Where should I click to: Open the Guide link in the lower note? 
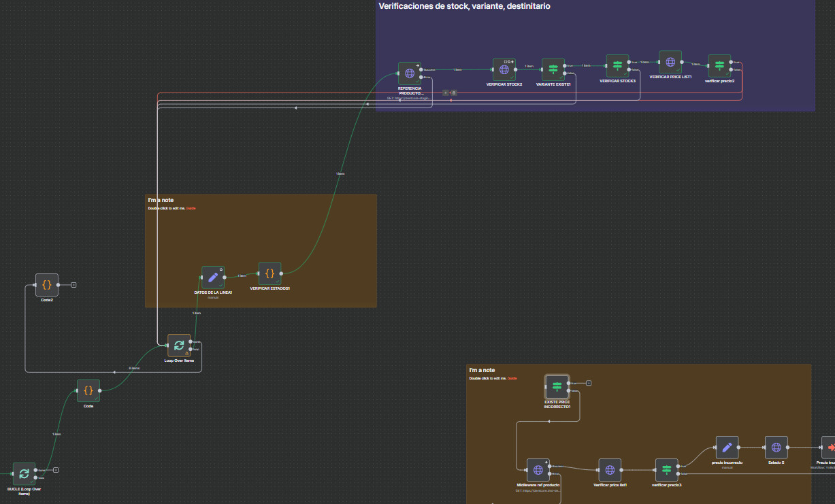tap(512, 378)
